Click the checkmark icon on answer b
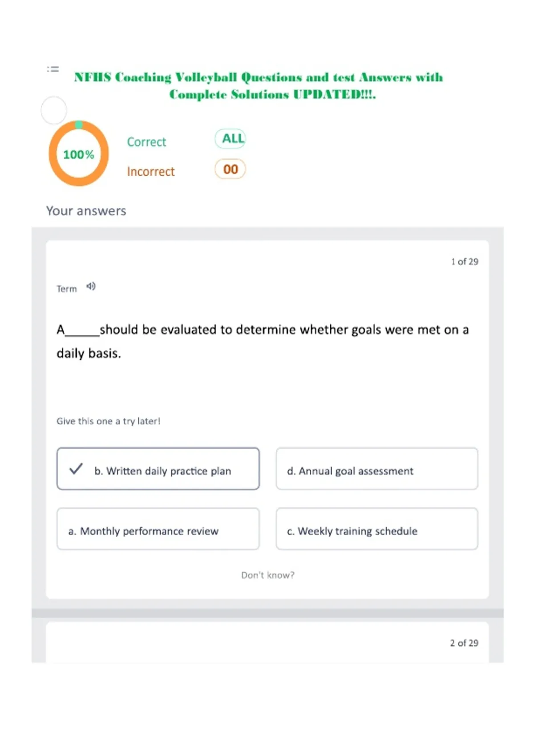Image resolution: width=534 pixels, height=756 pixels. [76, 469]
